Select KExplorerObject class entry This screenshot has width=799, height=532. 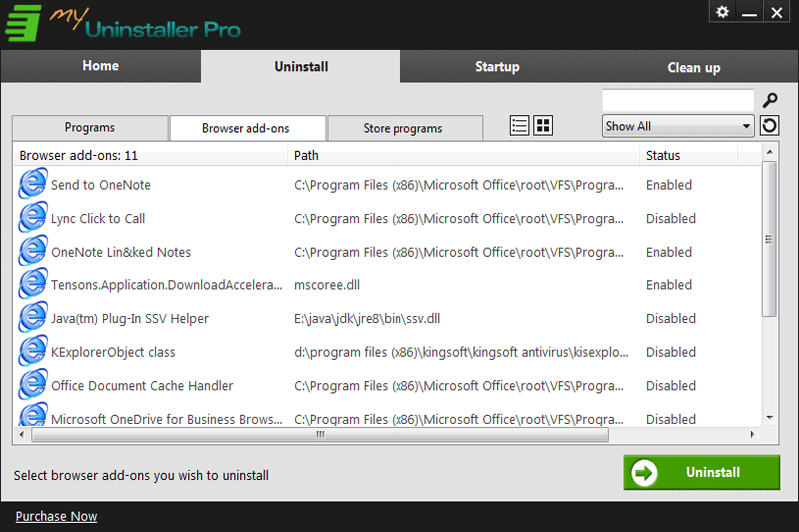click(x=113, y=352)
